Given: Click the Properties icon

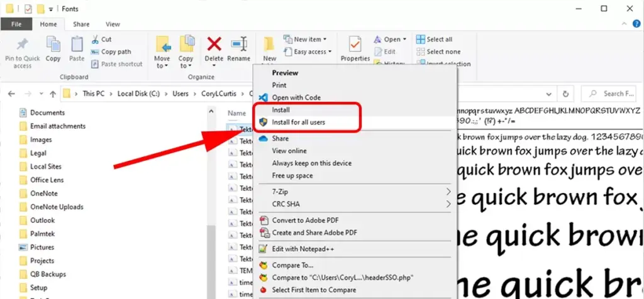Looking at the screenshot, I should point(355,45).
